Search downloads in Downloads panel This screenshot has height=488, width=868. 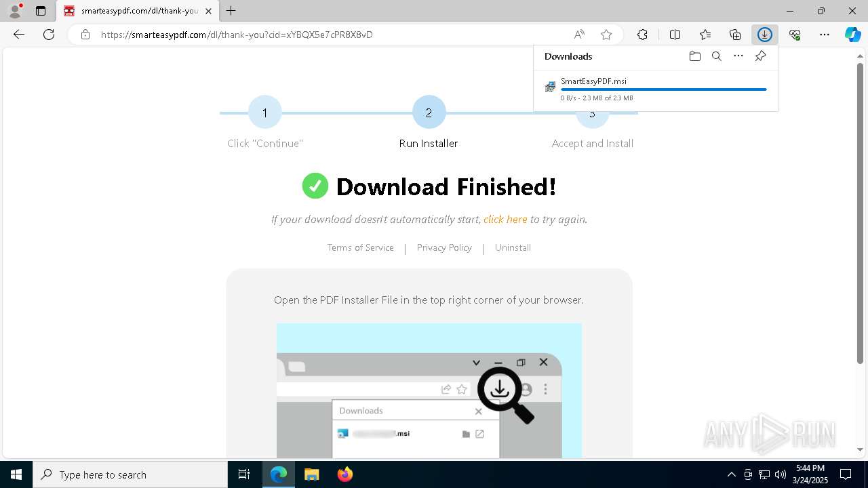tap(717, 56)
